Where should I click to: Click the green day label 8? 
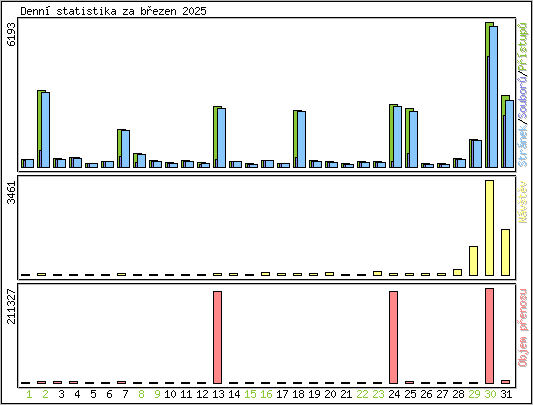(141, 394)
